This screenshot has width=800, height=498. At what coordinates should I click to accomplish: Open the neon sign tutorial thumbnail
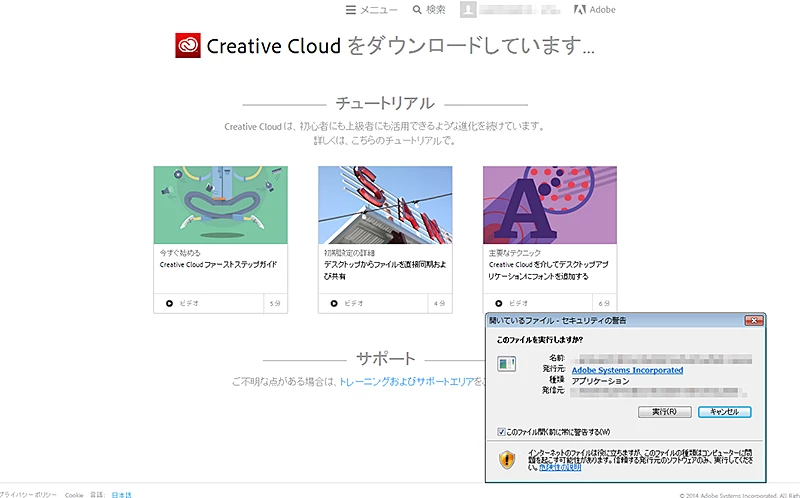385,205
